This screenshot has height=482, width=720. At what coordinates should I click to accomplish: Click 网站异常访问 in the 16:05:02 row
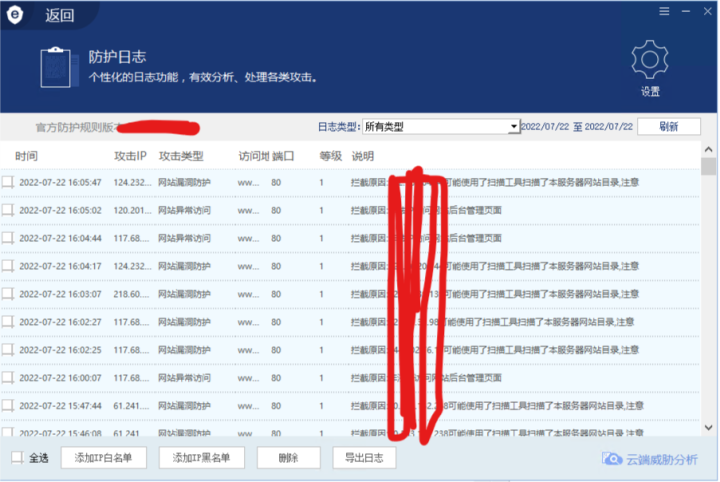pyautogui.click(x=184, y=211)
